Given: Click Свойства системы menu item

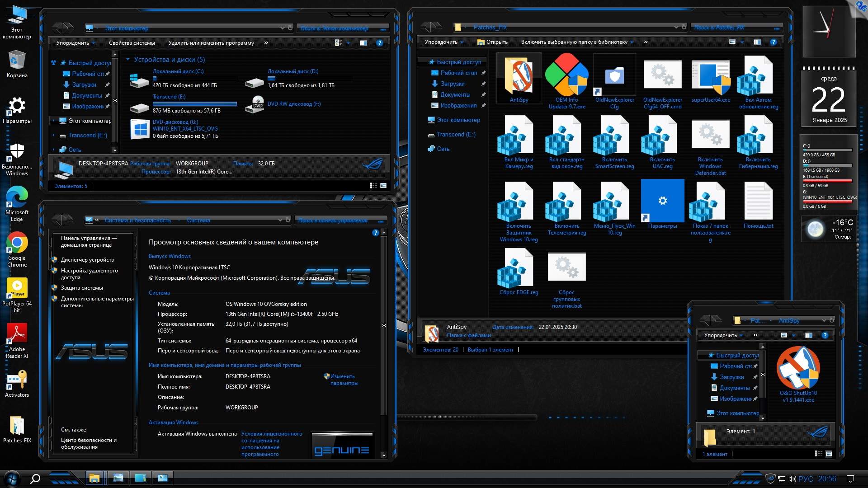Looking at the screenshot, I should point(132,43).
